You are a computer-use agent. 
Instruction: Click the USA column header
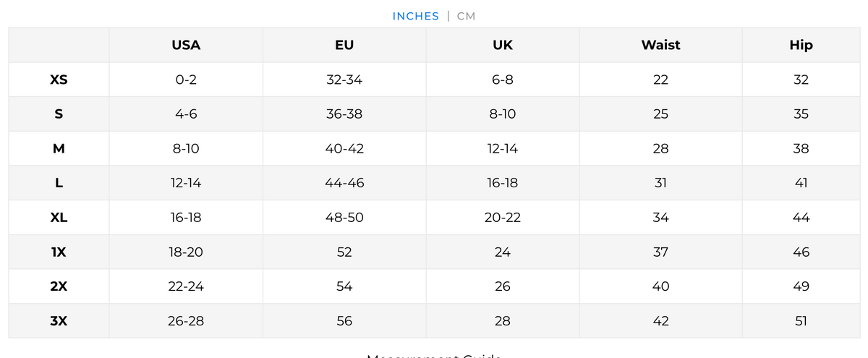click(x=186, y=45)
